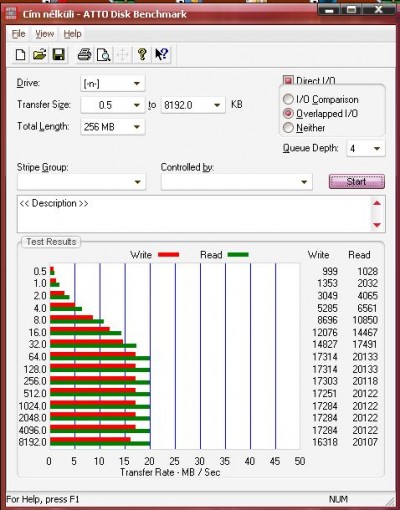Select the I/O Comparison radio button

pyautogui.click(x=288, y=99)
